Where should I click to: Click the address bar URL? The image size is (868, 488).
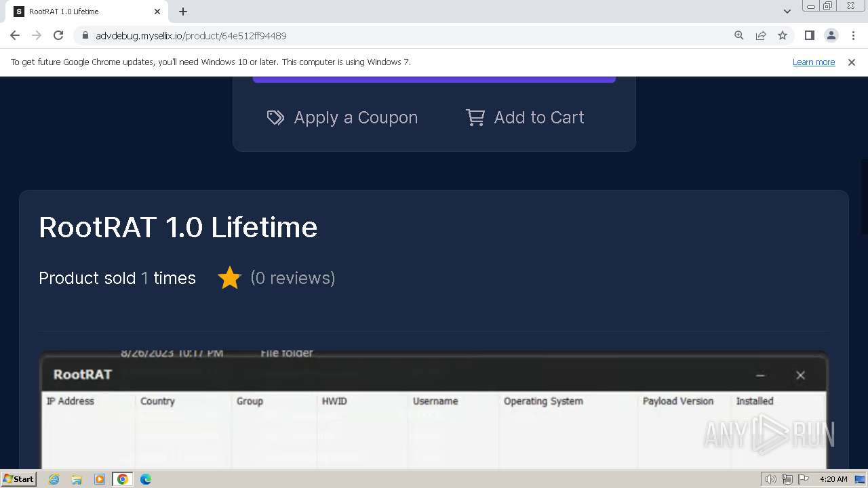pos(191,35)
